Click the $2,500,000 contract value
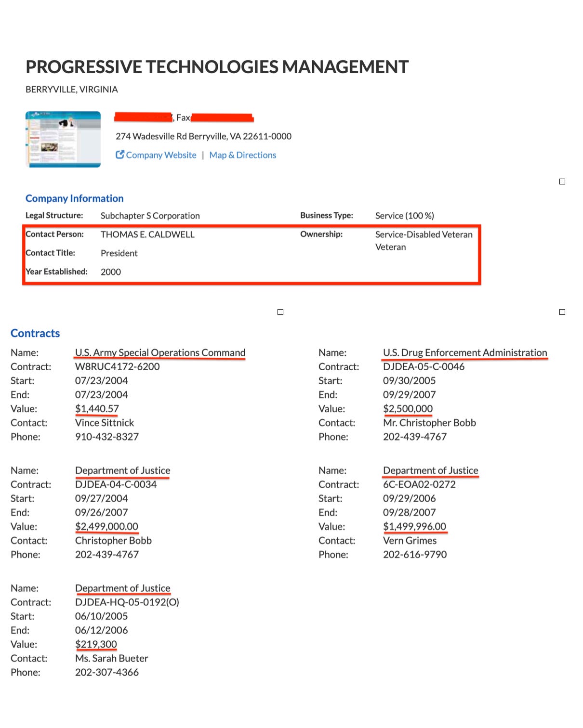The image size is (583, 728). (x=408, y=409)
